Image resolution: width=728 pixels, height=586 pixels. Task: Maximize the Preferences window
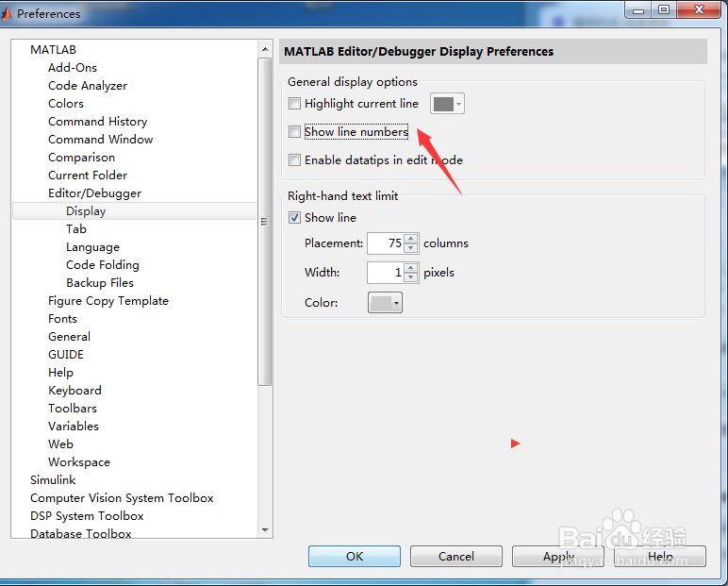coord(664,9)
